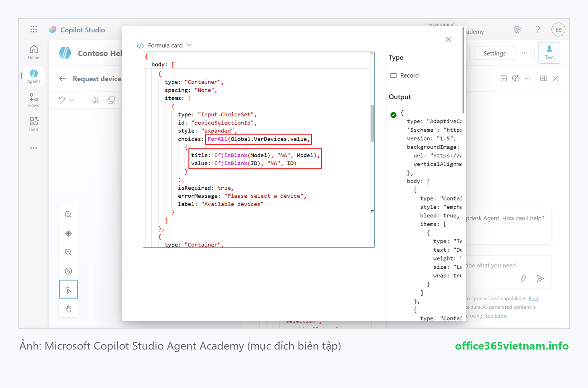The width and height of the screenshot is (588, 388).
Task: Click the spacing: "None" code line
Action: point(191,90)
